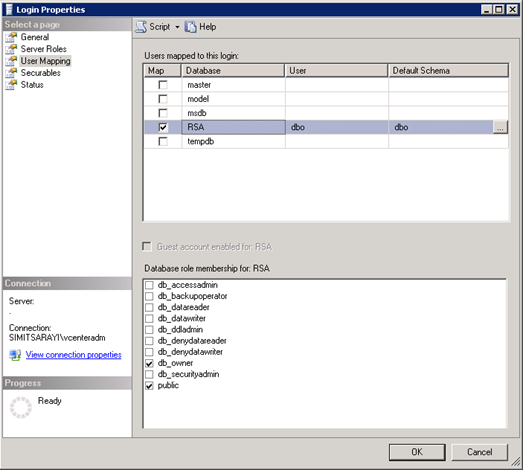This screenshot has height=470, width=523.
Task: Tick the tempdb map checkbox
Action: pos(163,142)
